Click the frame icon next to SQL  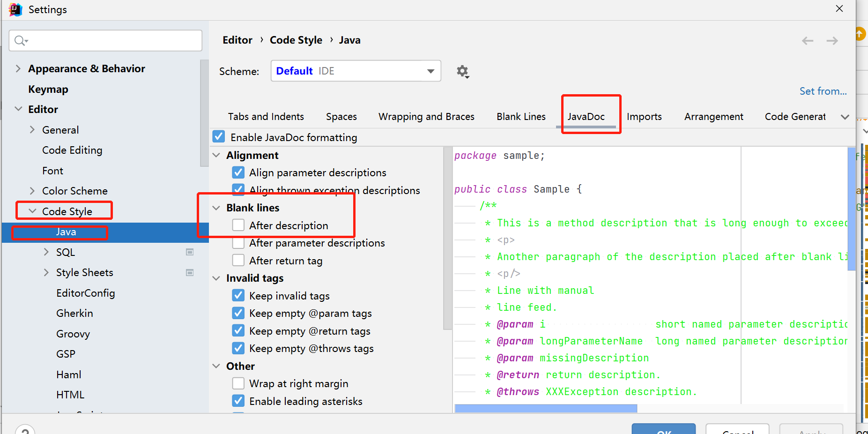190,252
